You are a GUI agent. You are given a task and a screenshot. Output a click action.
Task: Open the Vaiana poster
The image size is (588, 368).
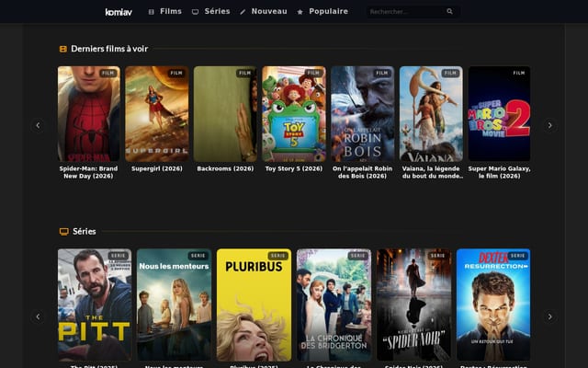coord(431,114)
